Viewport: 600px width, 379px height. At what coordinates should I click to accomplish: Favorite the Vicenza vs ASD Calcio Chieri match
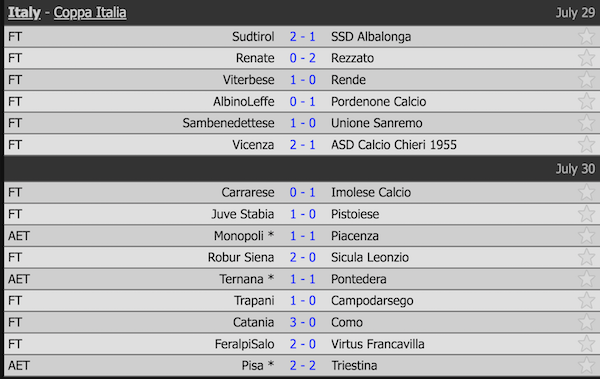tap(586, 144)
